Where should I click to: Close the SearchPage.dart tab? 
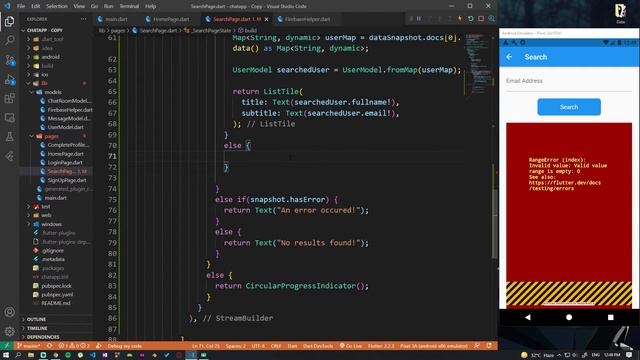pyautogui.click(x=267, y=19)
